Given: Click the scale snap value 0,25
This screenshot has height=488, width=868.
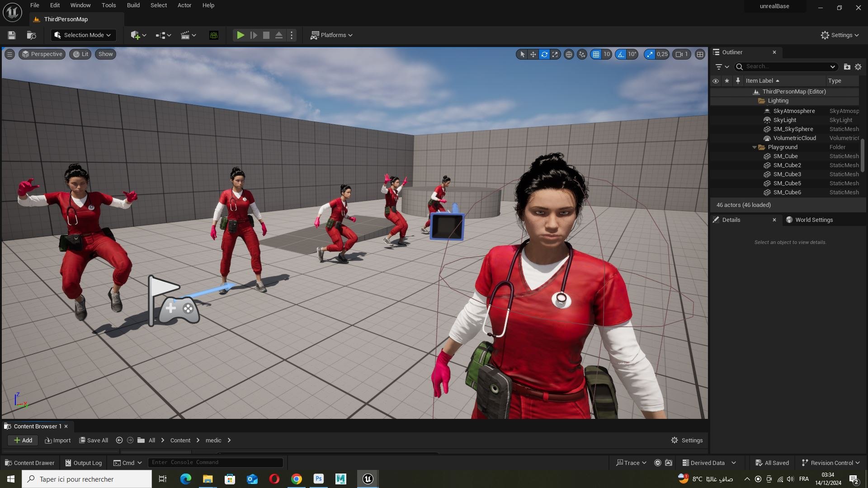Looking at the screenshot, I should tap(662, 54).
